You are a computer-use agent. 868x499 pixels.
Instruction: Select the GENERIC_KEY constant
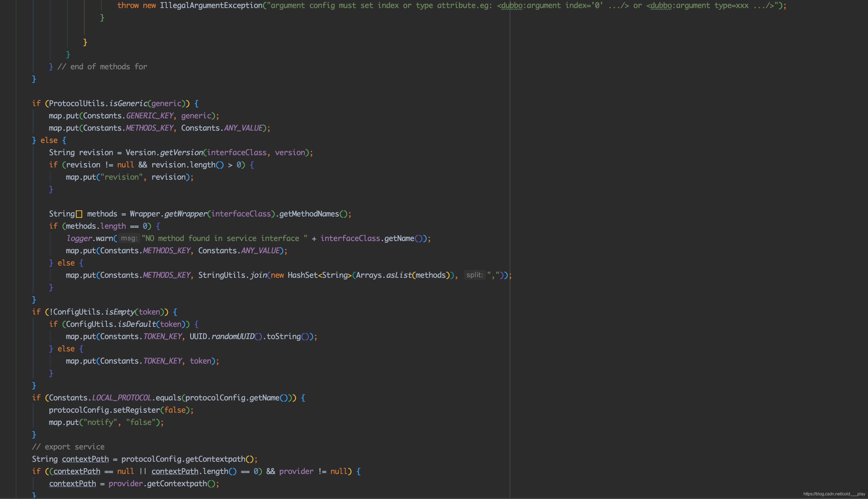point(150,116)
